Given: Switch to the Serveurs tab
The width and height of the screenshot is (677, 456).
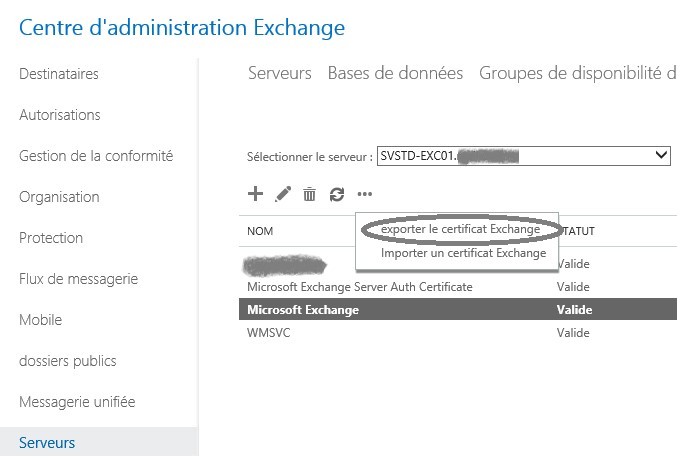Looking at the screenshot, I should pos(280,73).
